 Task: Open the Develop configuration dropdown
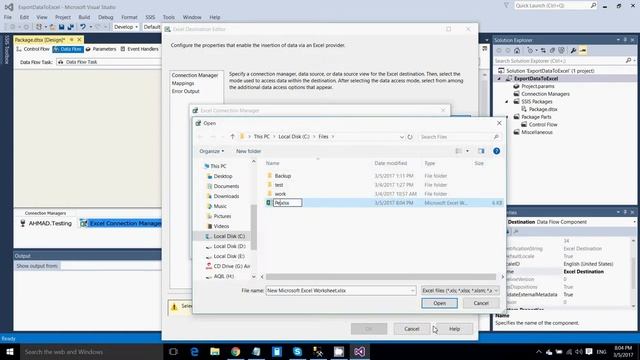point(125,27)
